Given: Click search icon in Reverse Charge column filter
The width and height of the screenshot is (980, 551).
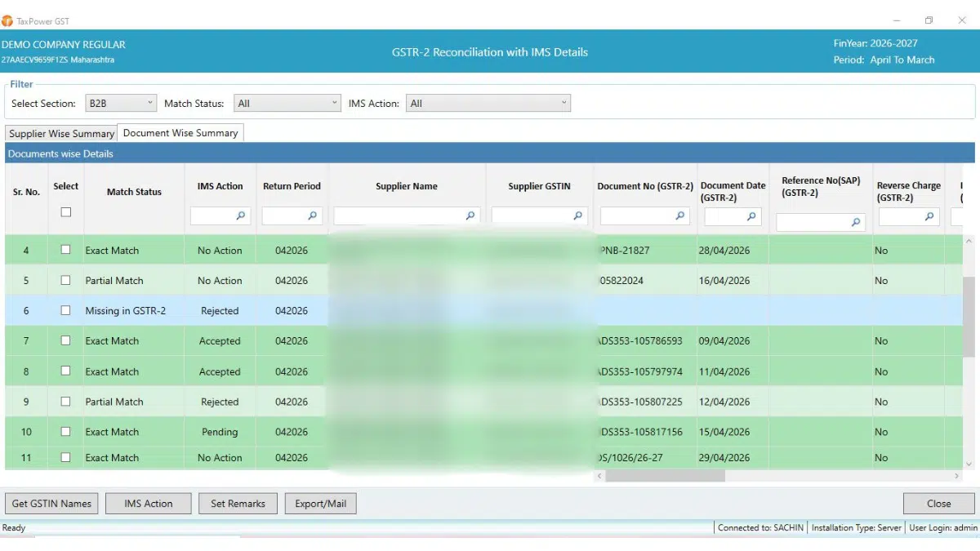Looking at the screenshot, I should tap(929, 216).
